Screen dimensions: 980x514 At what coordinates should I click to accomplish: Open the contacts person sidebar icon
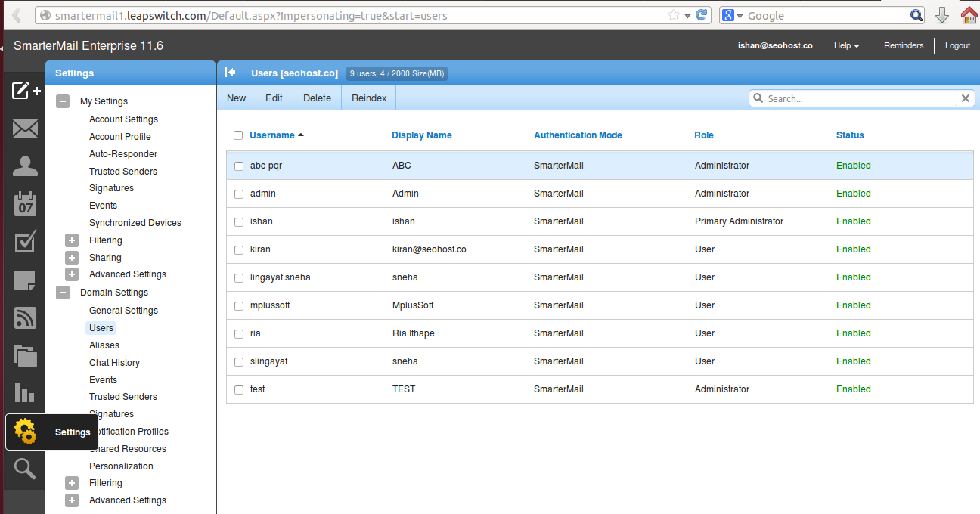click(25, 166)
